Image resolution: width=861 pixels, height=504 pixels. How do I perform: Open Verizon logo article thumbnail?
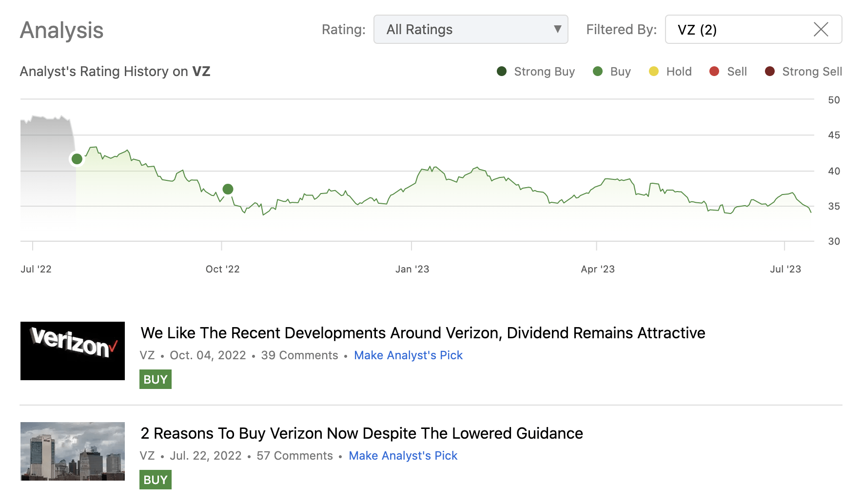[73, 351]
